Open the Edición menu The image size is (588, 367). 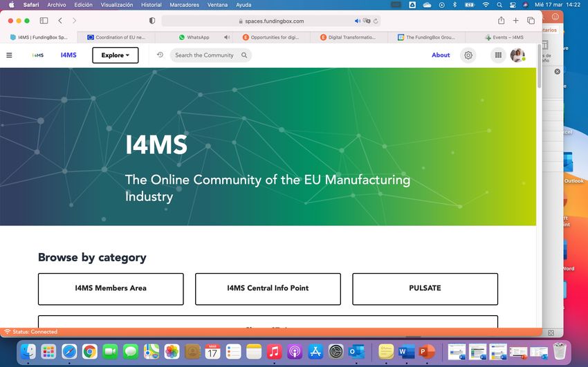[x=83, y=5]
